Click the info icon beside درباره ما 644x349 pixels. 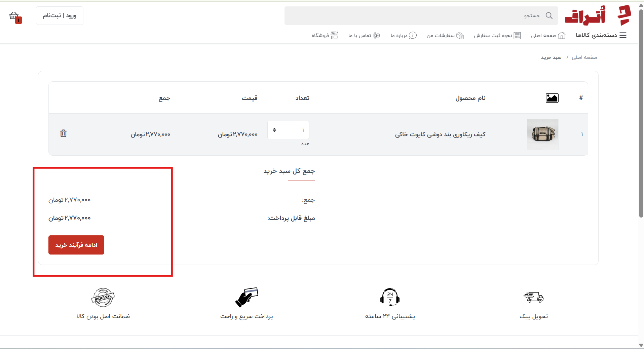pos(413,35)
